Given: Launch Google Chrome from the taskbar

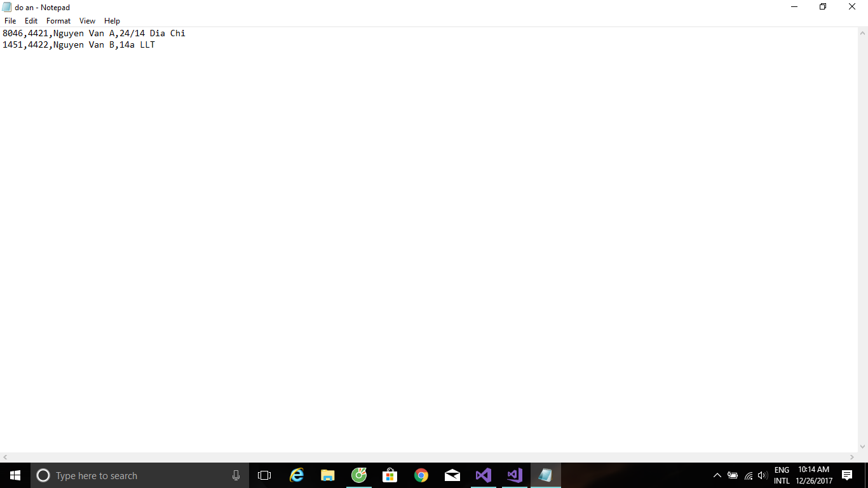Looking at the screenshot, I should (421, 475).
